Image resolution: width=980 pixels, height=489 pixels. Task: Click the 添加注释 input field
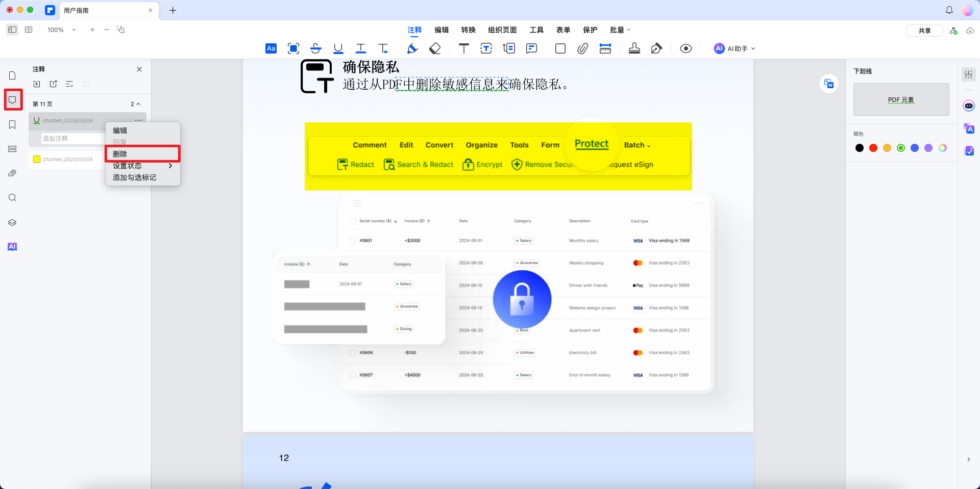73,139
